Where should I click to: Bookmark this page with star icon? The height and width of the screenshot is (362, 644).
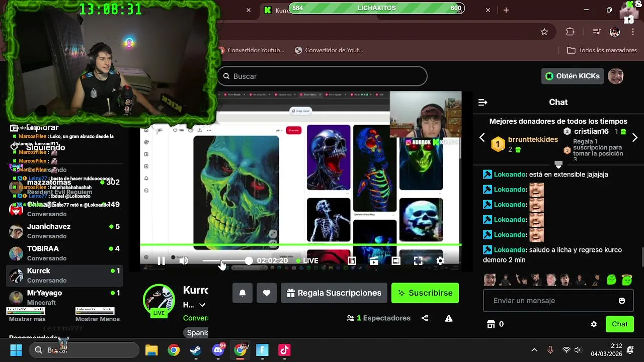click(544, 32)
